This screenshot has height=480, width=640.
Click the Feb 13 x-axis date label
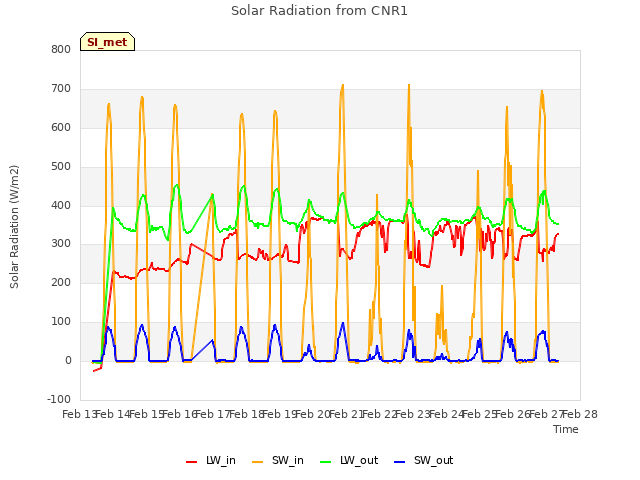(80, 415)
